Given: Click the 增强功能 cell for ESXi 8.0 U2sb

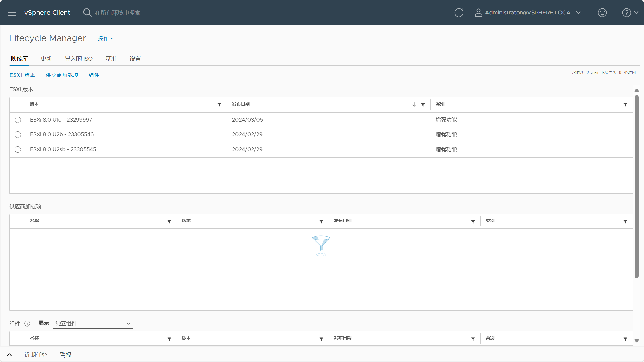Looking at the screenshot, I should (x=446, y=149).
